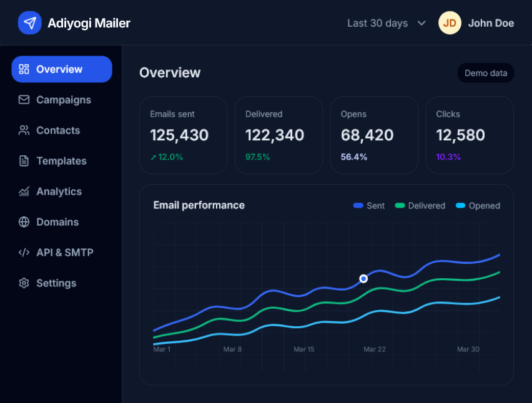
Task: Click the Demo data badge
Action: click(486, 73)
